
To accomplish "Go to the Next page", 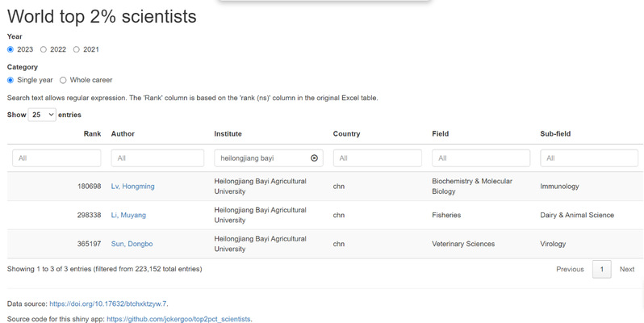I will pos(627,269).
